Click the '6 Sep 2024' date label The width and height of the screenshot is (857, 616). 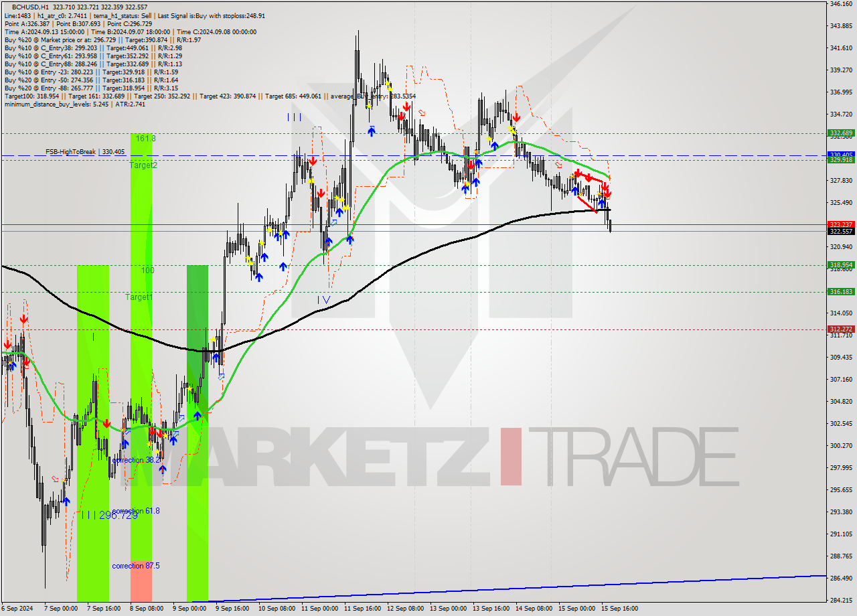[16, 609]
